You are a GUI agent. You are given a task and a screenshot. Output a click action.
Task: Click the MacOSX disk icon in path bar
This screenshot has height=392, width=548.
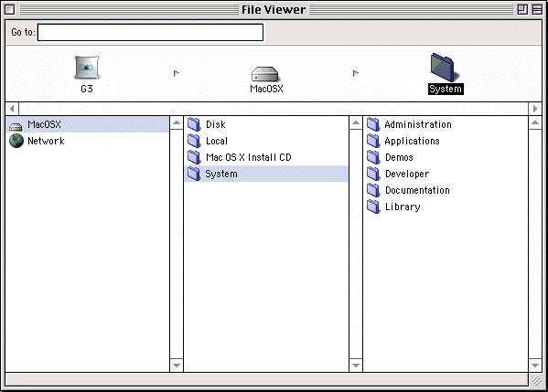coord(265,74)
